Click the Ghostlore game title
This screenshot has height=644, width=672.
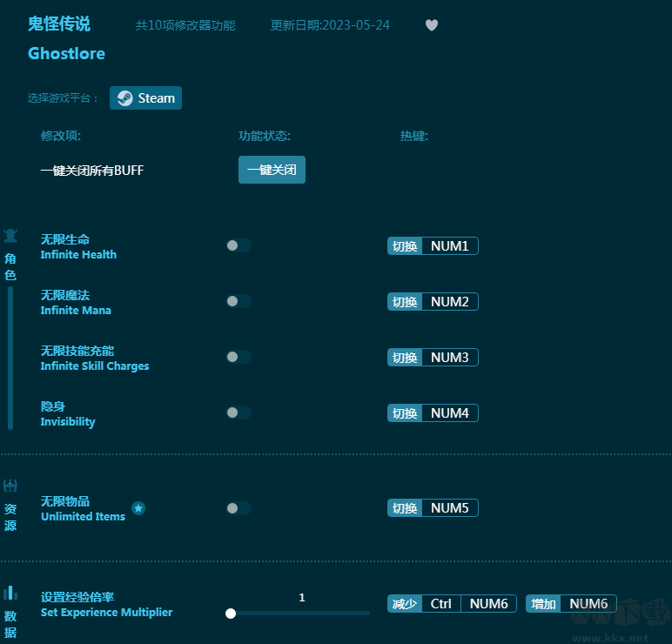[66, 54]
